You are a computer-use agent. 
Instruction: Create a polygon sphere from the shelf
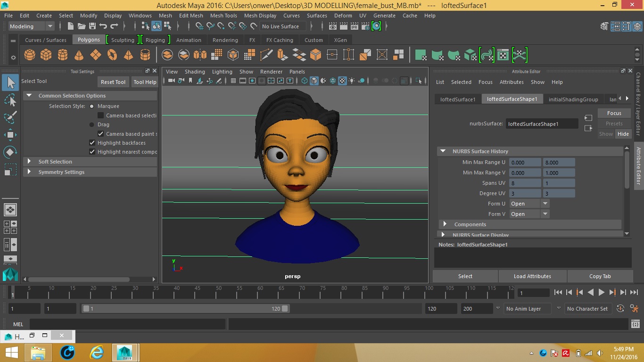29,55
